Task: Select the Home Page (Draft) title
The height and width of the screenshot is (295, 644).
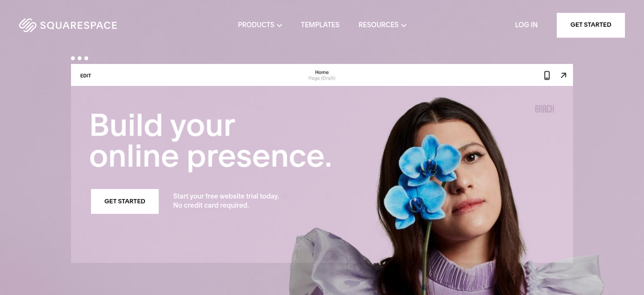Action: click(322, 75)
